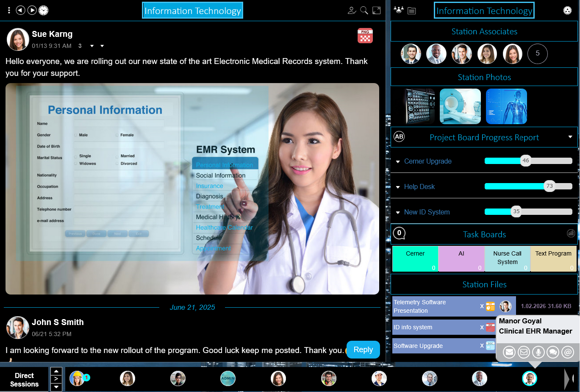Open the three-dot options menu
This screenshot has height=392, width=580.
click(9, 11)
